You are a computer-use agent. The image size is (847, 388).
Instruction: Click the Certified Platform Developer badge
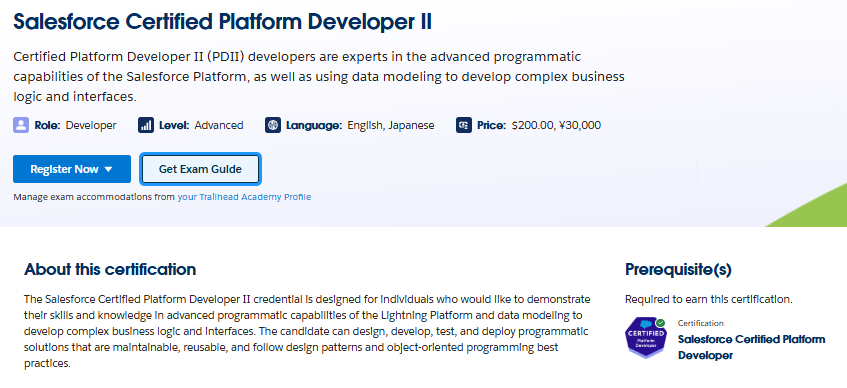pos(646,338)
